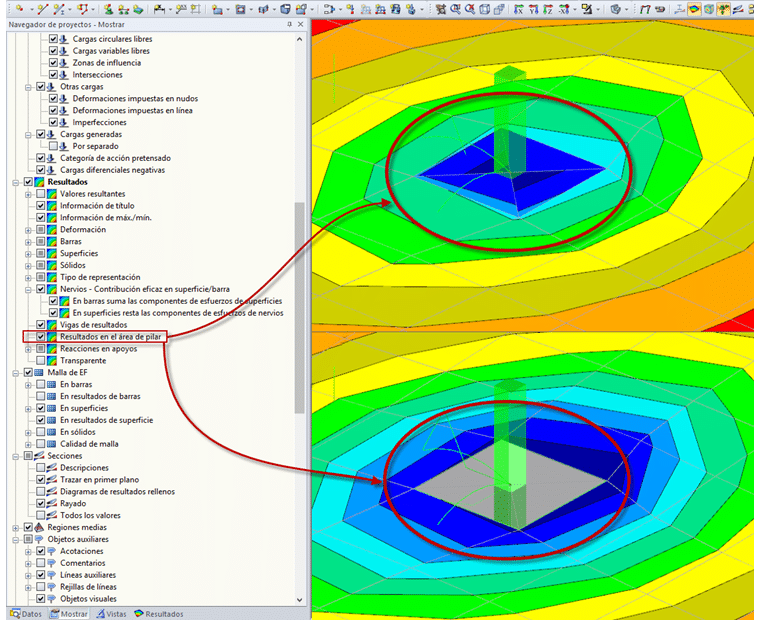Expand the Deformación tree node
760x620 pixels.
(28, 230)
